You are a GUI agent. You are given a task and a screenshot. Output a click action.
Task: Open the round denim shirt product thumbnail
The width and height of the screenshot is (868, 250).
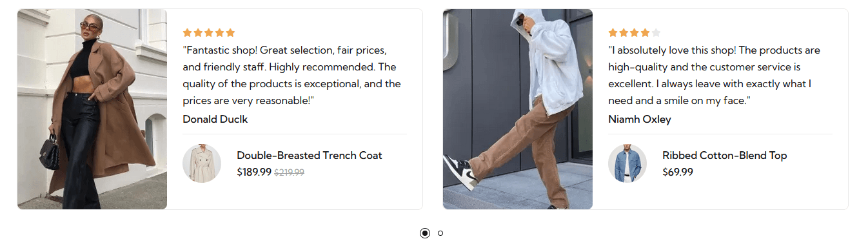tap(627, 163)
